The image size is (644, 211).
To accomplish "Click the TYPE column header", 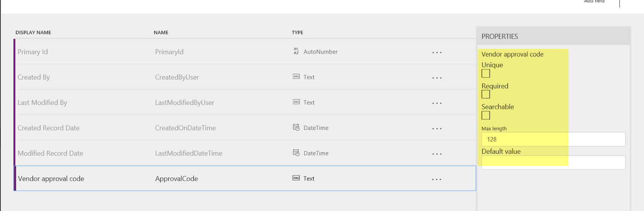I will tap(297, 33).
